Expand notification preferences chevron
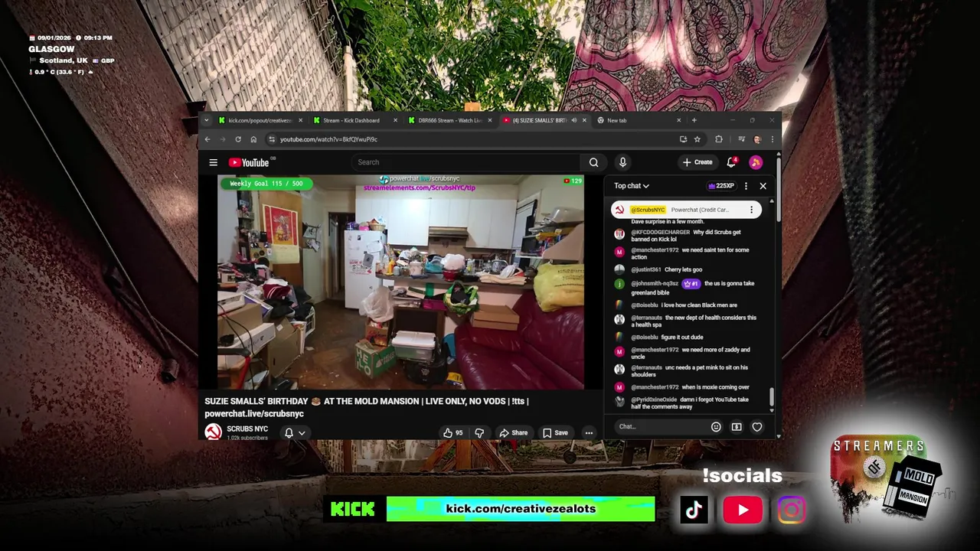The image size is (980, 551). tap(302, 433)
